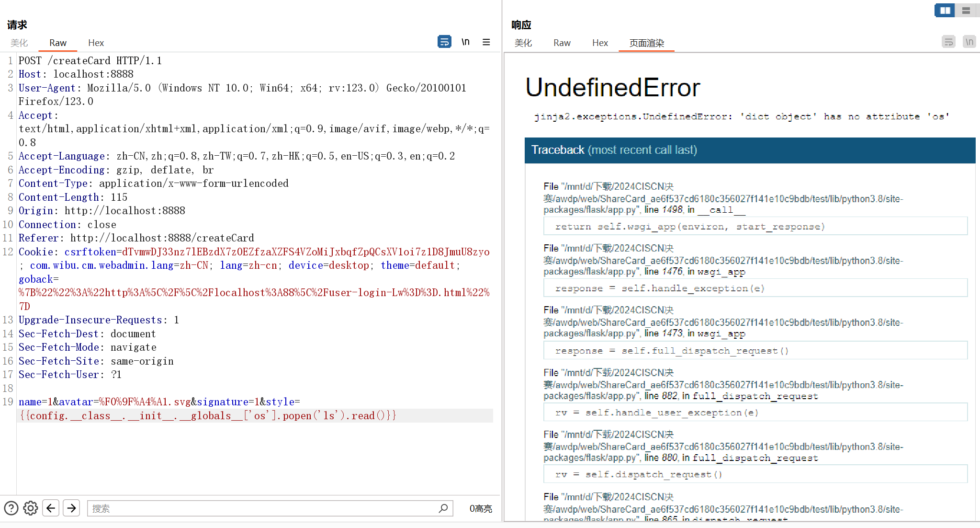The width and height of the screenshot is (980, 528).
Task: Select the response 页面渲染 tab
Action: (647, 43)
